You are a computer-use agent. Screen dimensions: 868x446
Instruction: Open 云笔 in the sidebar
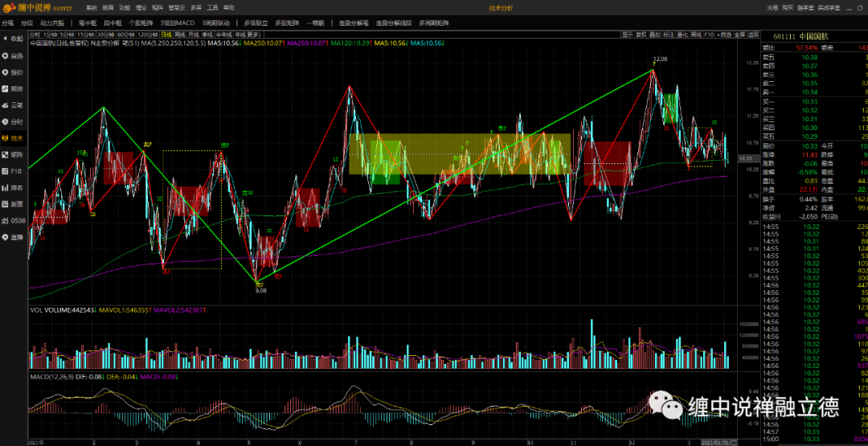14,105
